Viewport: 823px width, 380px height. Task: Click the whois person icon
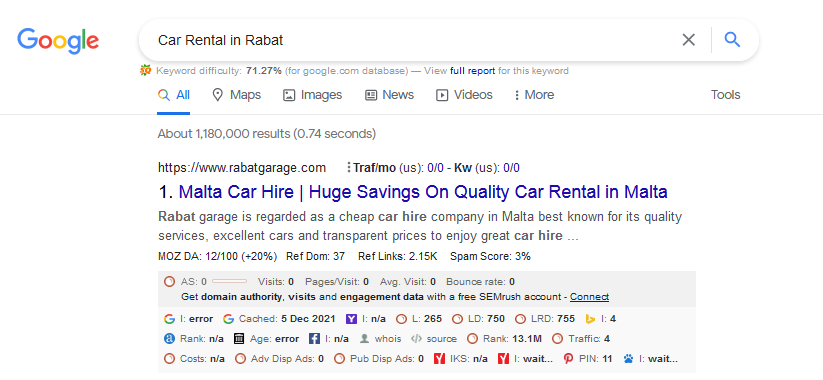(x=364, y=339)
